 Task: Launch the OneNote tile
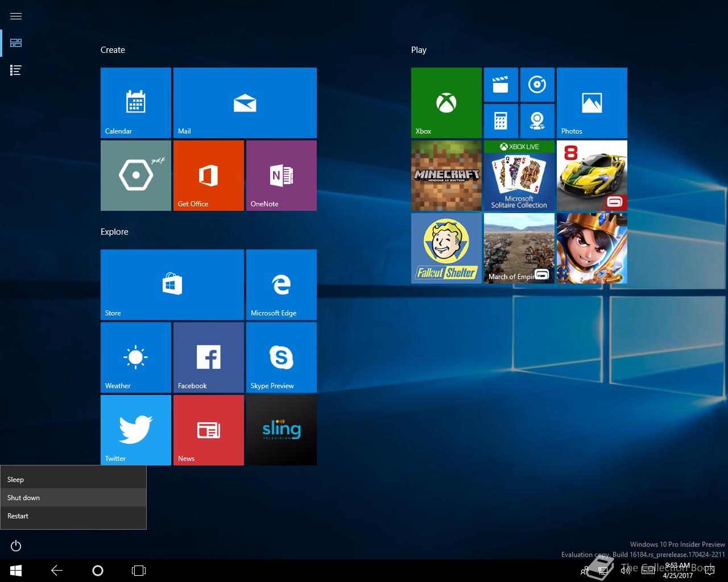(x=282, y=176)
